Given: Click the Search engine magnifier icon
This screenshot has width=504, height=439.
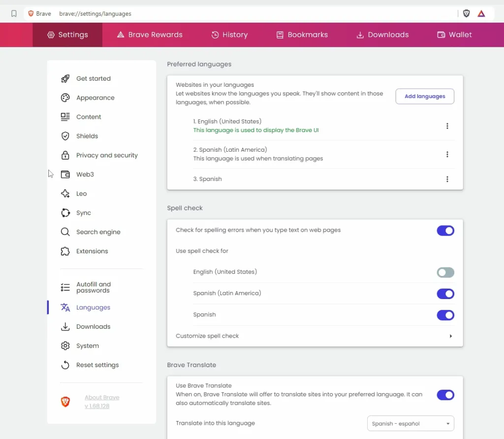Looking at the screenshot, I should 65,232.
